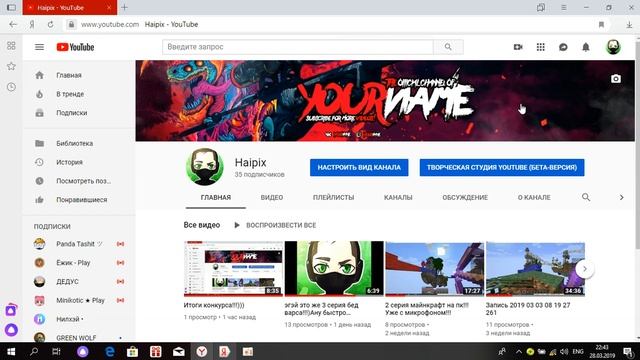640x360 pixels.
Task: Click the search magnifier button
Action: point(448,47)
